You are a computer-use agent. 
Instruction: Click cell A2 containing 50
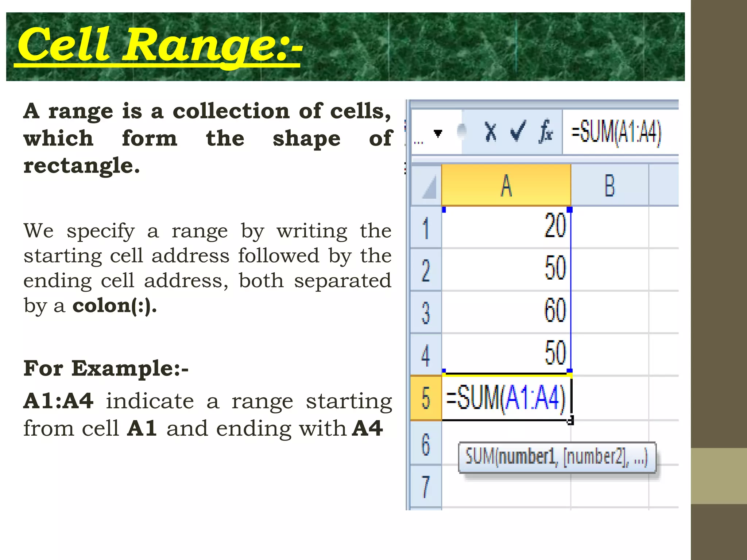pos(506,270)
